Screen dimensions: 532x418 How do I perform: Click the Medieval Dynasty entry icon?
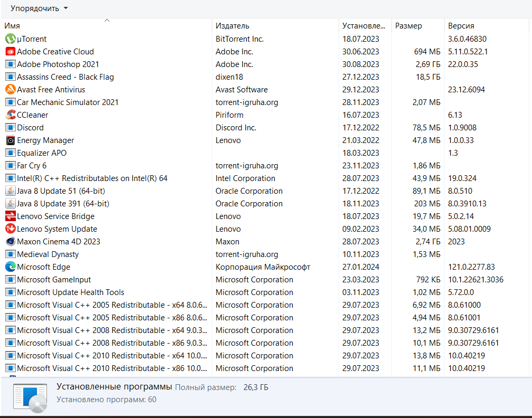coord(11,254)
